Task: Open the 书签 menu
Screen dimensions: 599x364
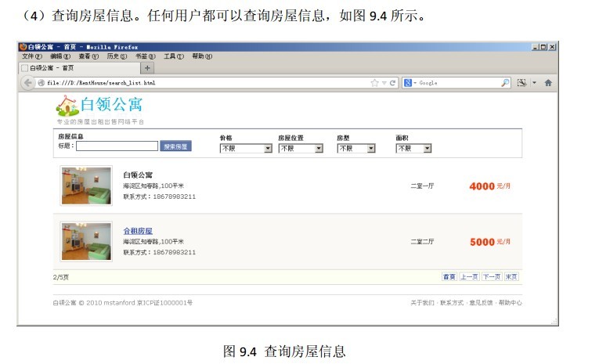Action: [x=144, y=56]
